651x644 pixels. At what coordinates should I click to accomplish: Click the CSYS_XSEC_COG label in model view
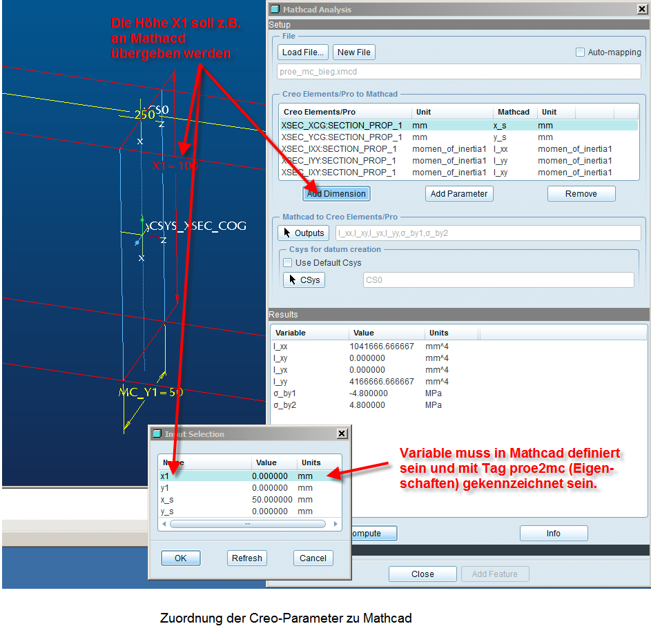[x=197, y=226]
